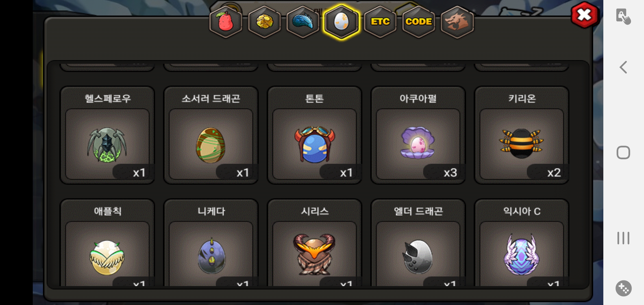Choose the 톤톤 goggles egg
Viewport: 644px width, 305px height.
314,135
